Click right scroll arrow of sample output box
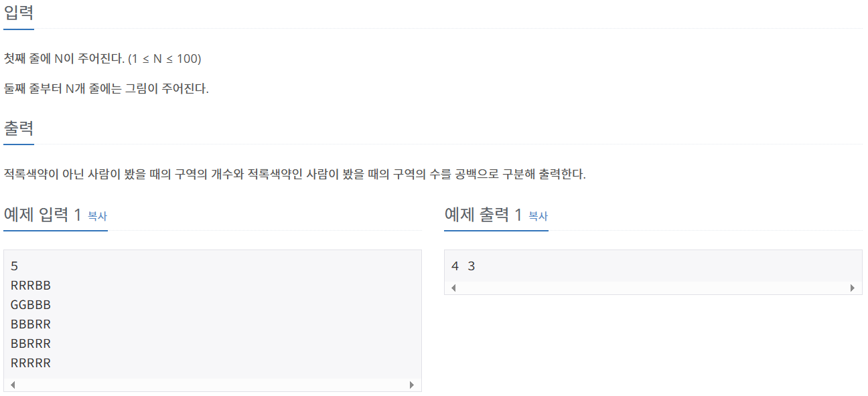This screenshot has height=396, width=868. click(x=853, y=288)
